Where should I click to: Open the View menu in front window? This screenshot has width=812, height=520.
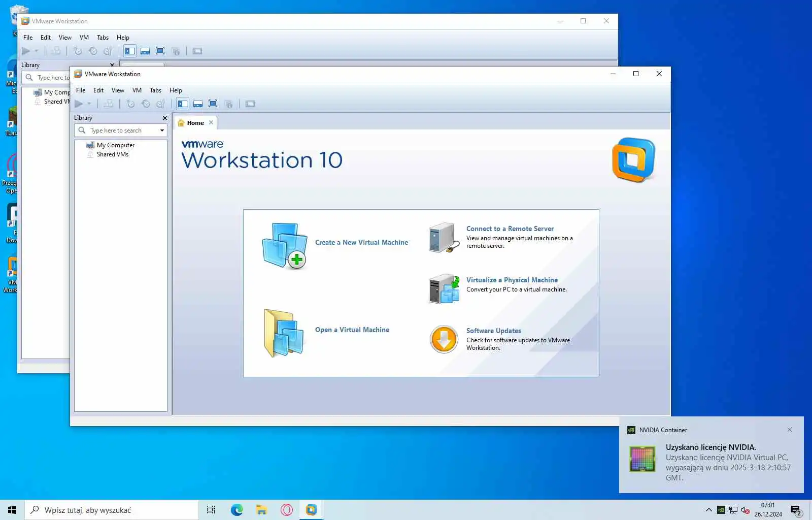[x=118, y=90]
